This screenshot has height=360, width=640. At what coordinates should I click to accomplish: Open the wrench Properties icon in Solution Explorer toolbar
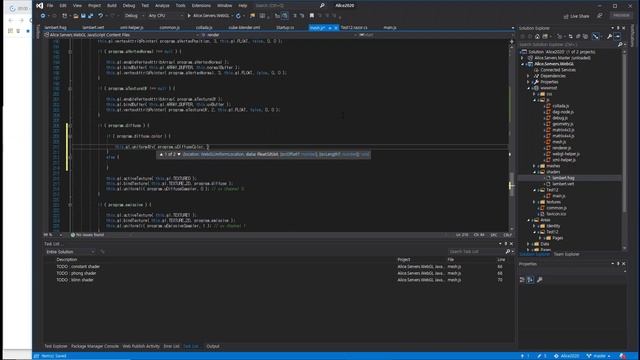609,36
